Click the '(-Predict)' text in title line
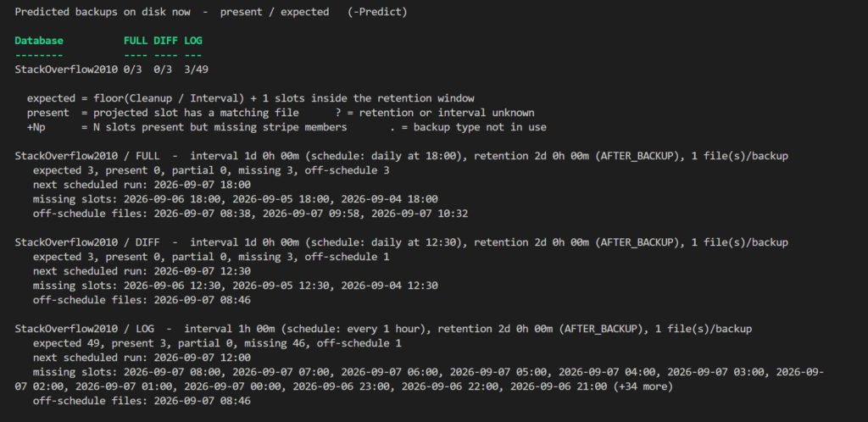868x422 pixels. click(377, 12)
